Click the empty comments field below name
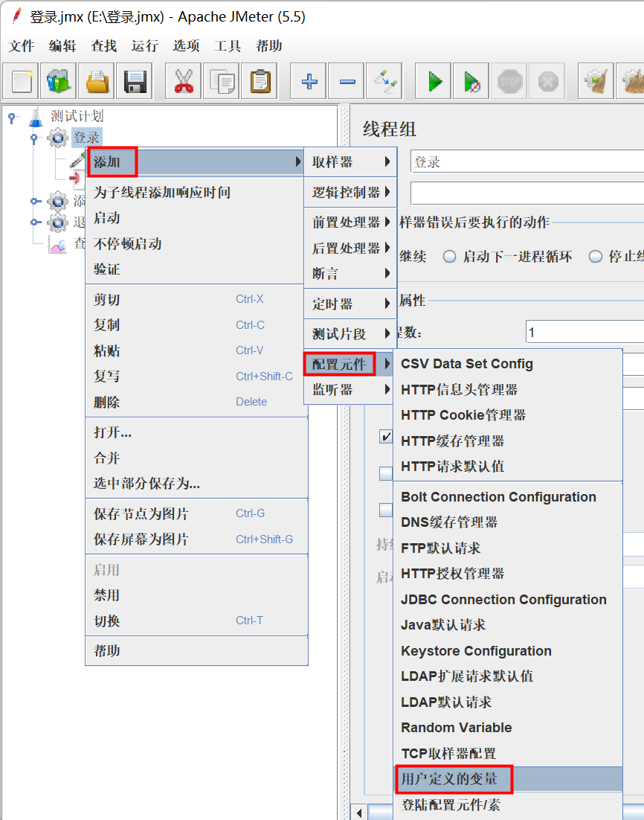Viewport: 644px width, 820px height. (527, 193)
